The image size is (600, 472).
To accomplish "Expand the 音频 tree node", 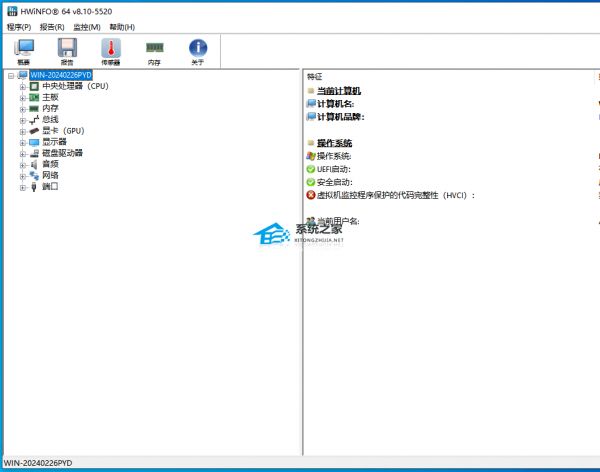I will [x=23, y=165].
